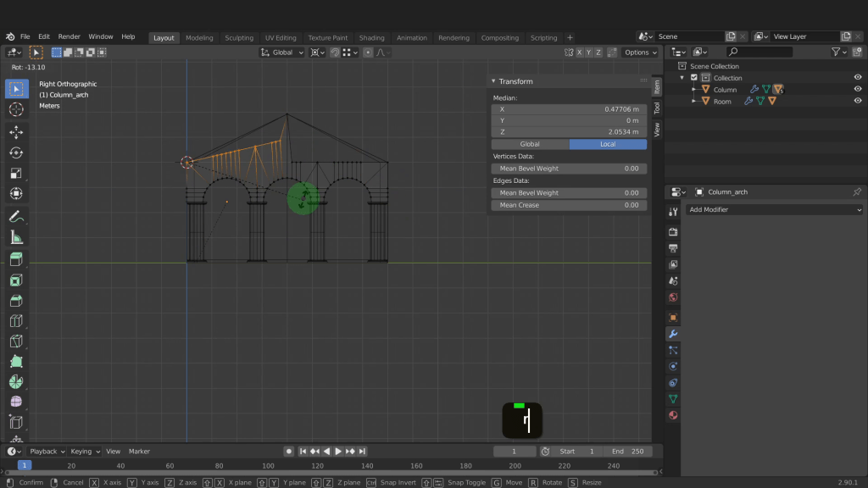The height and width of the screenshot is (488, 868).
Task: Click the play animation button
Action: (x=338, y=452)
